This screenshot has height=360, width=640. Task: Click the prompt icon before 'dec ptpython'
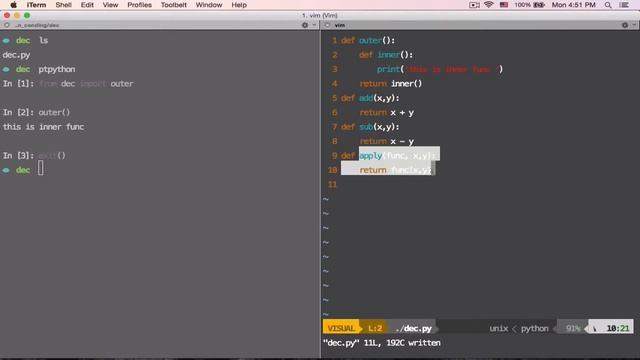(6, 69)
